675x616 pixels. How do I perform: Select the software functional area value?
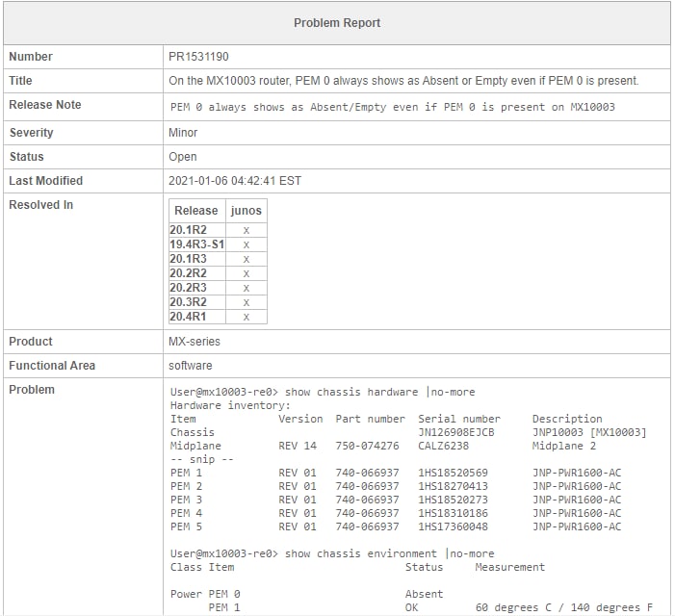pos(191,366)
